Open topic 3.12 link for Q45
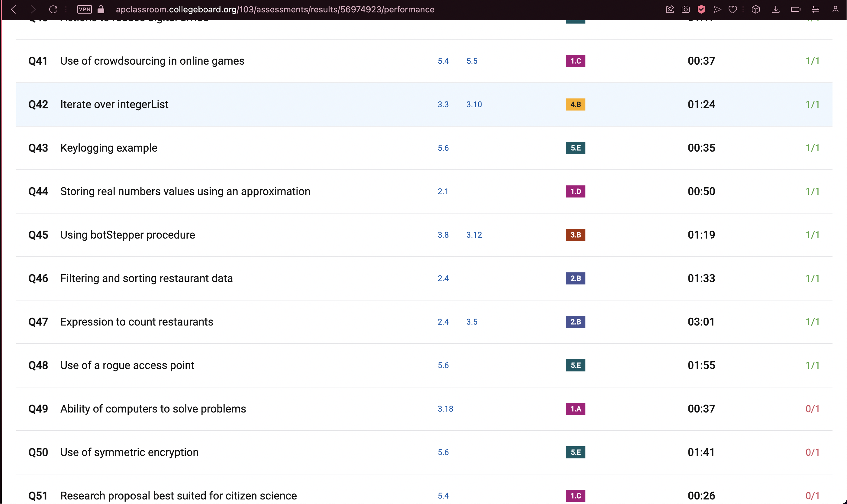This screenshot has height=504, width=847. coord(474,235)
